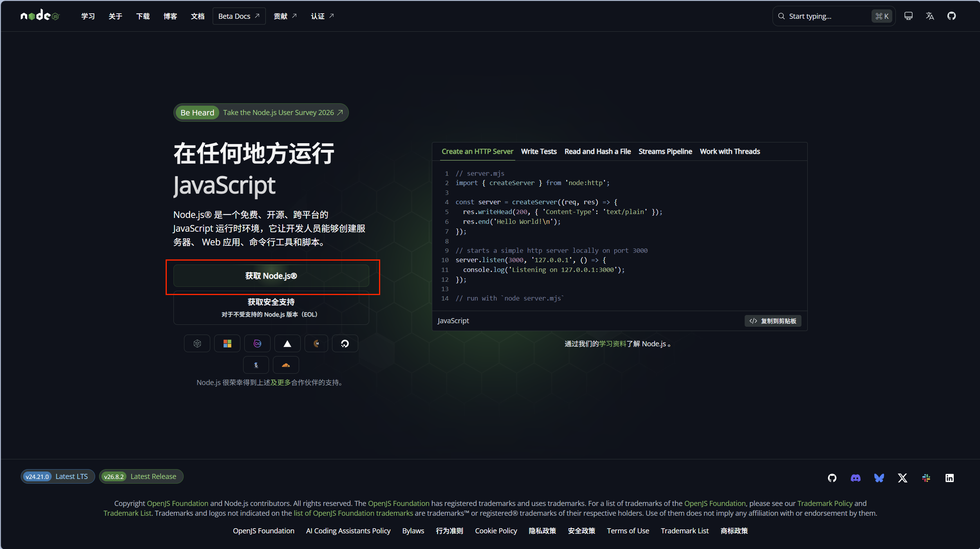Viewport: 980px width, 549px height.
Task: Open the 学习 menu item
Action: pos(88,16)
